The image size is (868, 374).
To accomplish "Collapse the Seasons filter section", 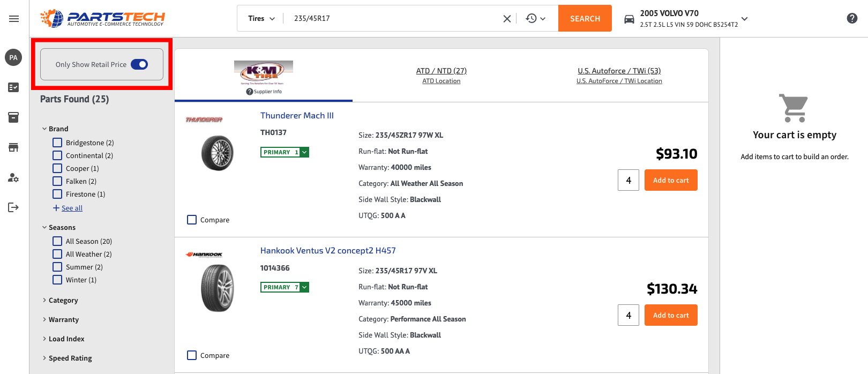I will pyautogui.click(x=59, y=227).
